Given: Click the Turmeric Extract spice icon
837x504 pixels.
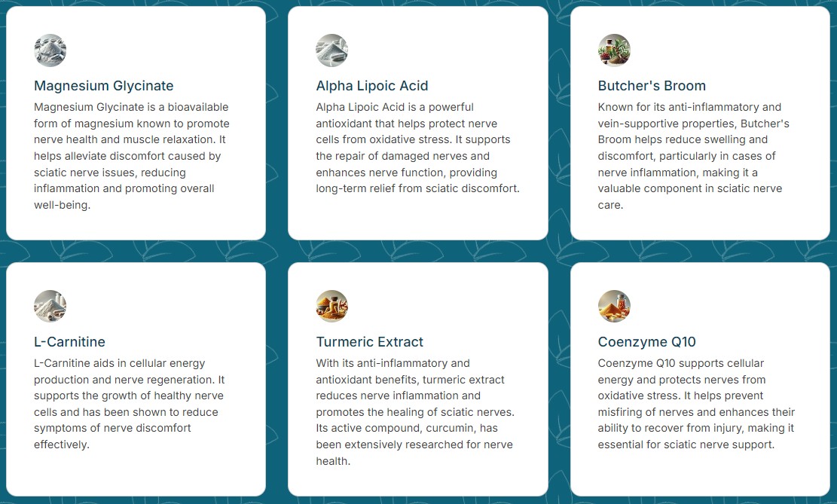Looking at the screenshot, I should (332, 306).
